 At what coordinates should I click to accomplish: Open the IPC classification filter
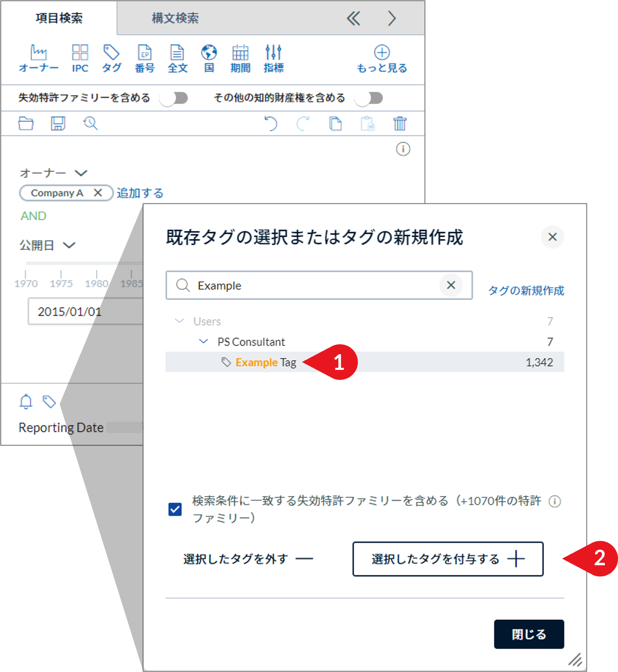[x=80, y=53]
